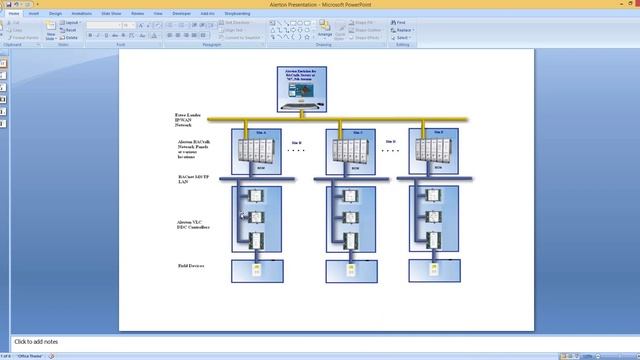Image resolution: width=640 pixels, height=360 pixels.
Task: Select the triangle shape in gallery
Action: 273,30
